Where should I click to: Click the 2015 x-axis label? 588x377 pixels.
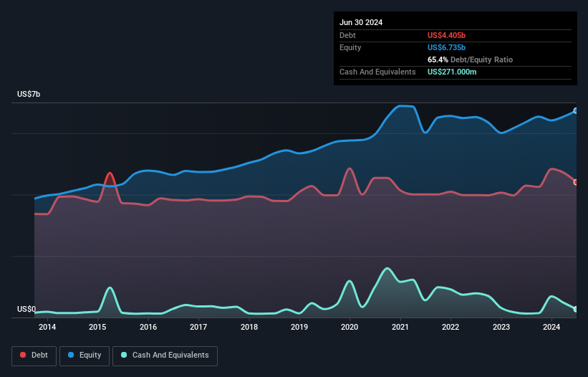97,327
